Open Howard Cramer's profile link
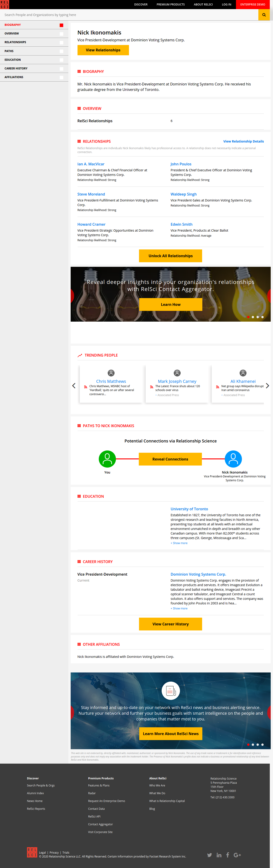Screen dimensions: 273x868 click(x=91, y=224)
